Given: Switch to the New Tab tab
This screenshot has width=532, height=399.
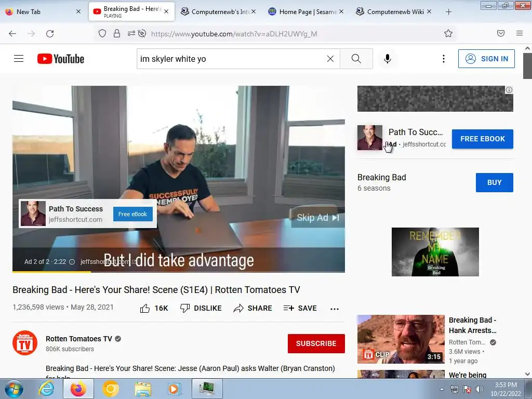Looking at the screenshot, I should coord(43,11).
